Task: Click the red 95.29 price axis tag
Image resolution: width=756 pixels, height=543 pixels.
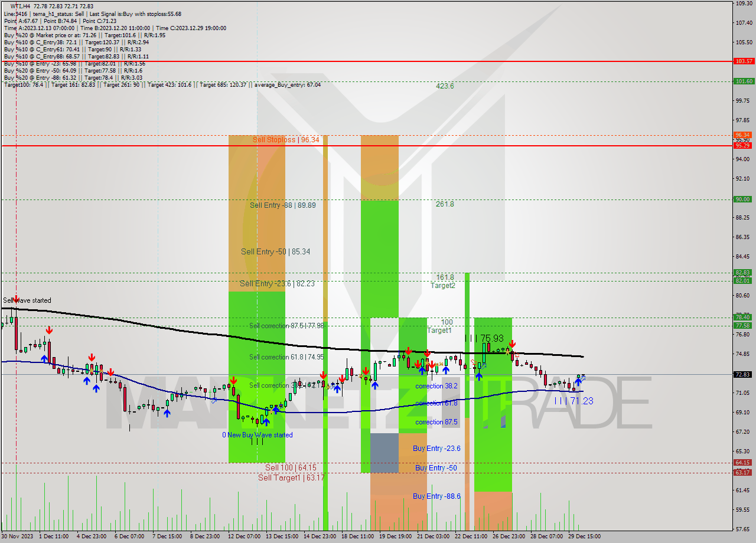Action: click(743, 145)
